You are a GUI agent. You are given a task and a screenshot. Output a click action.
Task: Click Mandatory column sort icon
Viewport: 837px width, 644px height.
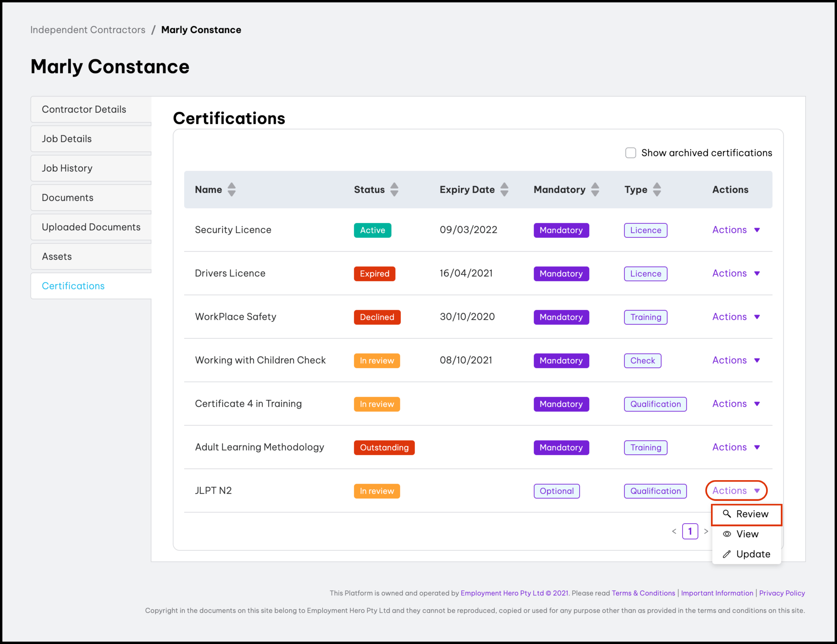tap(595, 189)
